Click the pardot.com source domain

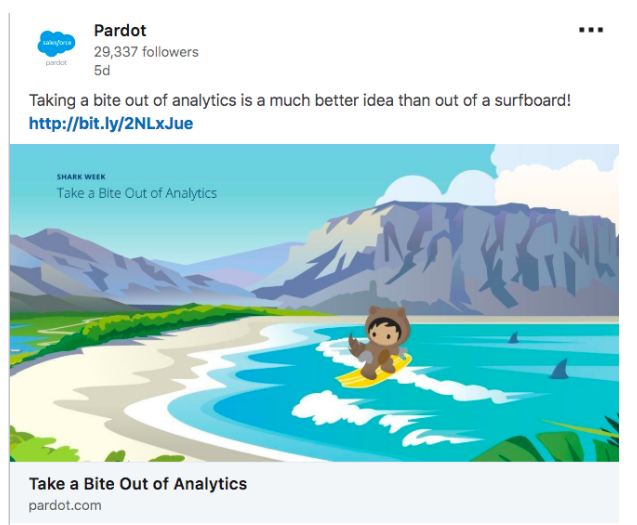coord(65,505)
